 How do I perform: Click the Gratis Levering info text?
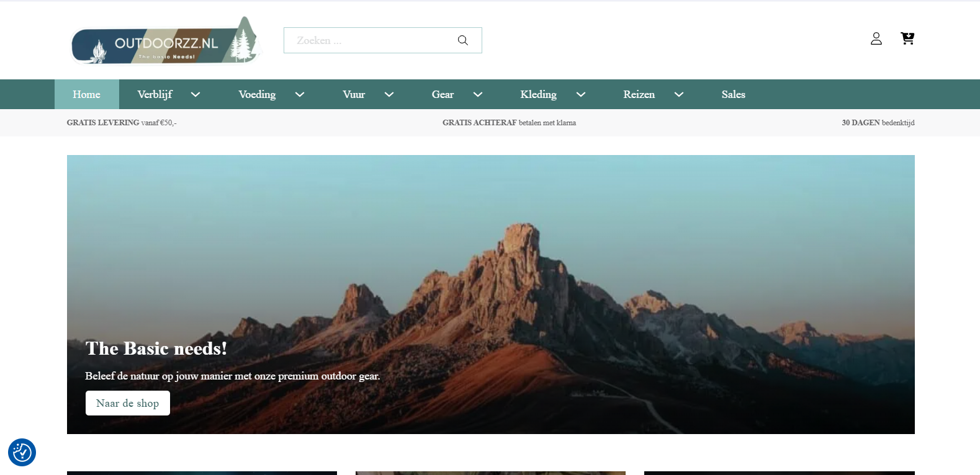[x=122, y=123]
